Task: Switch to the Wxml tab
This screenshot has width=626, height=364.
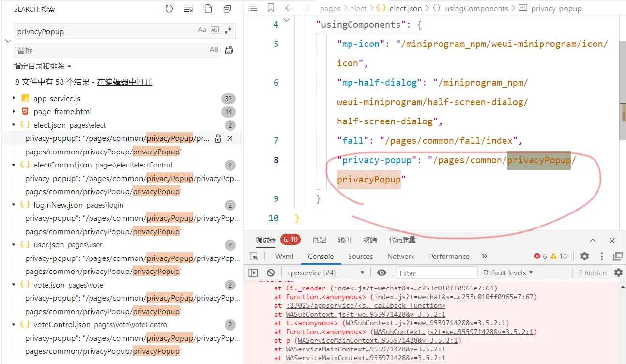Action: [284, 256]
